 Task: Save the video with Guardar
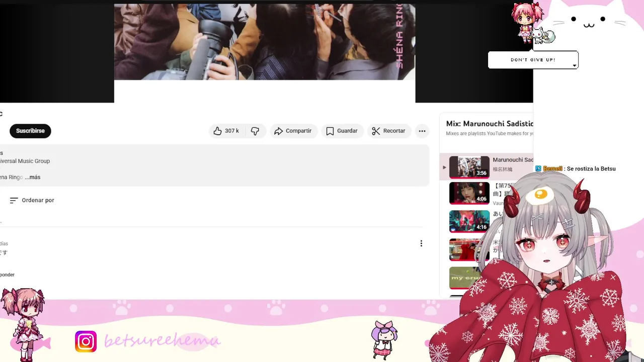[342, 131]
